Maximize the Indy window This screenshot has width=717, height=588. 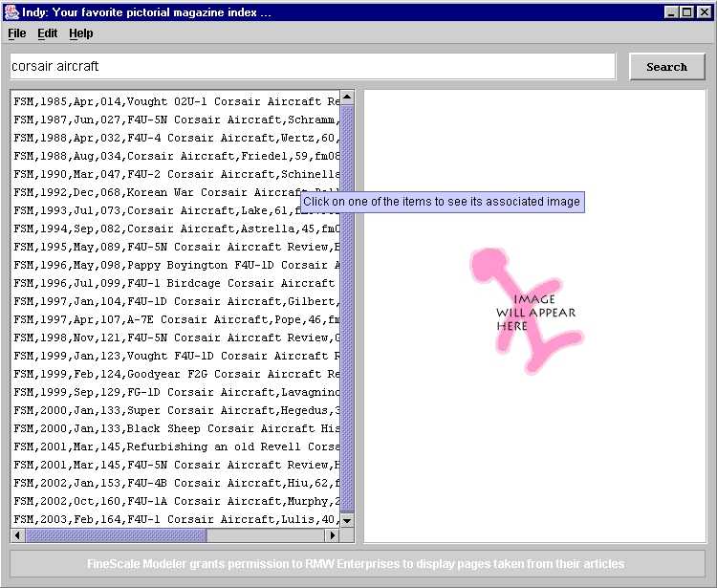coord(686,11)
